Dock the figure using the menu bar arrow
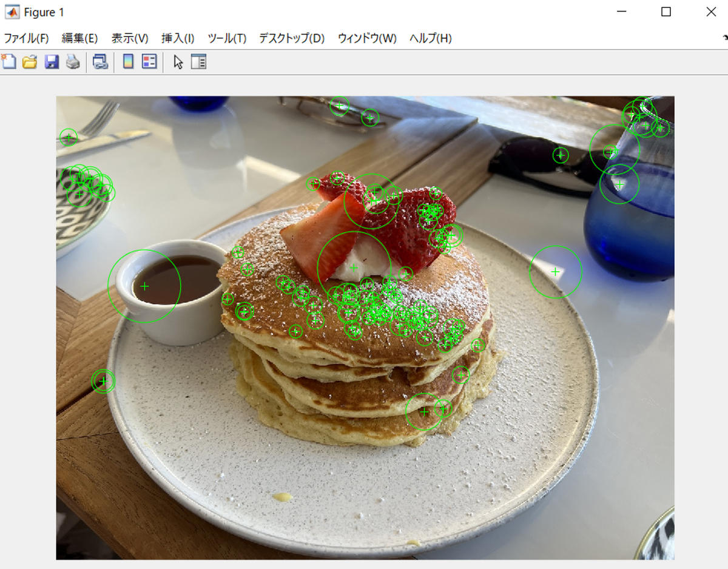Screen dimensions: 728x569 724,38
